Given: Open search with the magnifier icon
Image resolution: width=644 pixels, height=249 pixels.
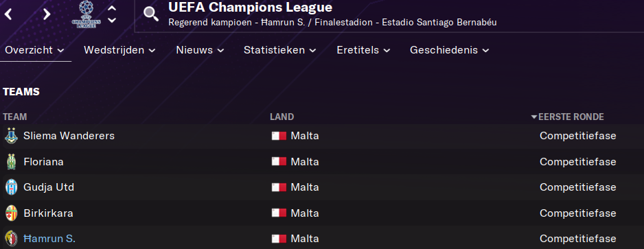Looking at the screenshot, I should point(151,14).
